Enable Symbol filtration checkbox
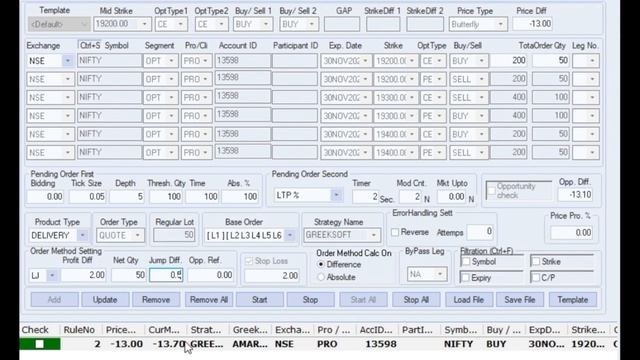Screen dimensions: 640x360 pyautogui.click(x=466, y=262)
